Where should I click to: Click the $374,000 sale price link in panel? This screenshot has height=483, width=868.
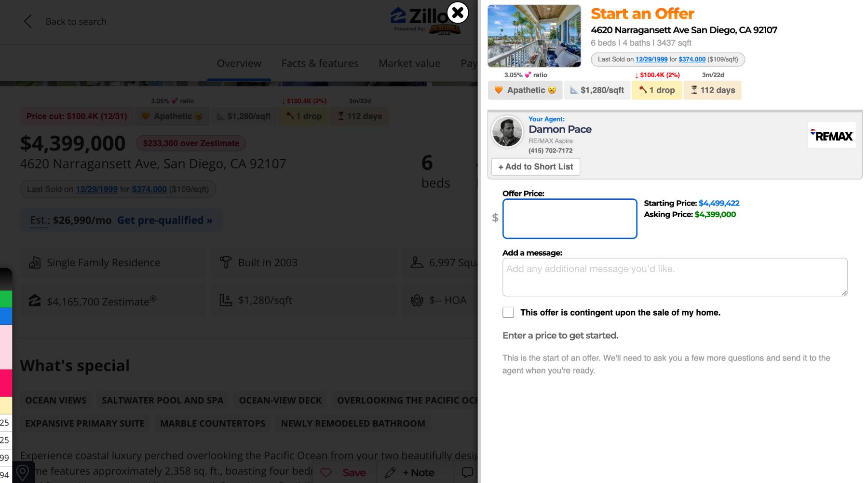(x=692, y=59)
